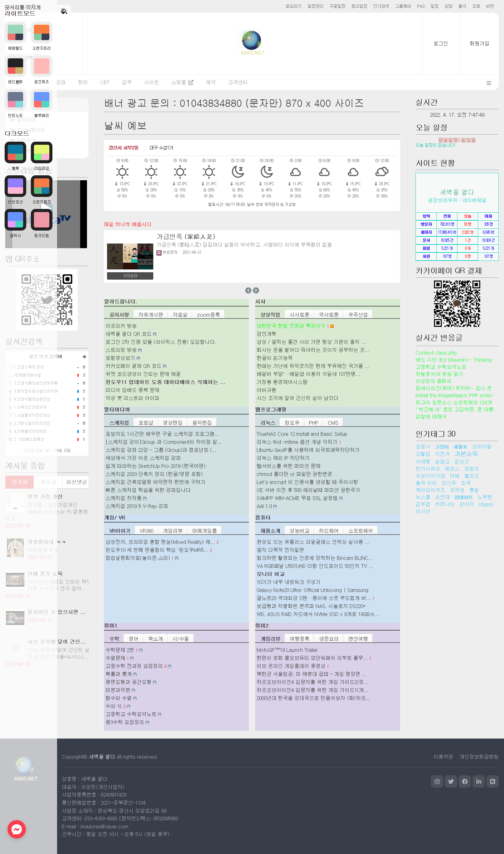Switch to VR360 tab
This screenshot has height=854, width=504.
click(x=147, y=531)
